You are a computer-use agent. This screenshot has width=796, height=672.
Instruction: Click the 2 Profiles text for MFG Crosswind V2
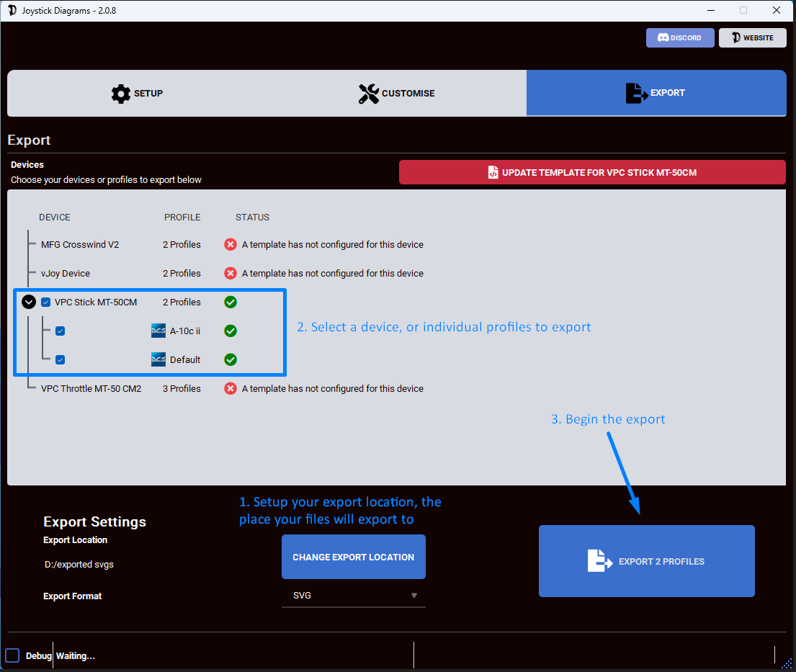[182, 245]
